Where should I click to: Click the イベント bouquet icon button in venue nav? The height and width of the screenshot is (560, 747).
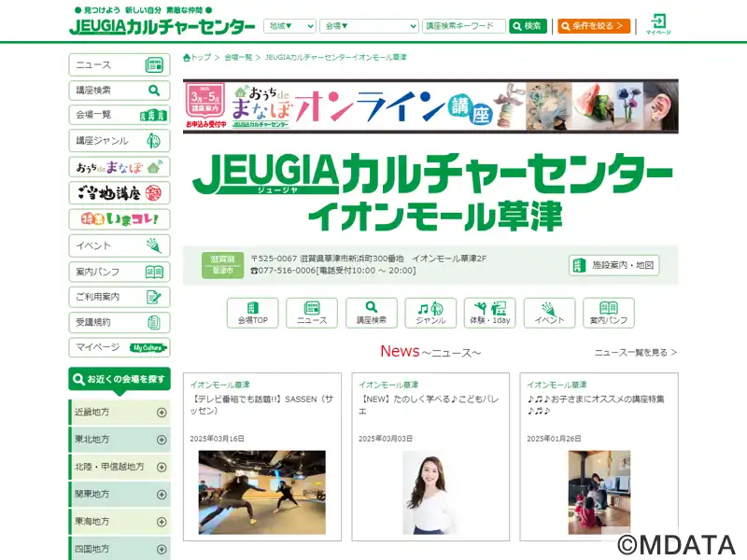pos(549,313)
